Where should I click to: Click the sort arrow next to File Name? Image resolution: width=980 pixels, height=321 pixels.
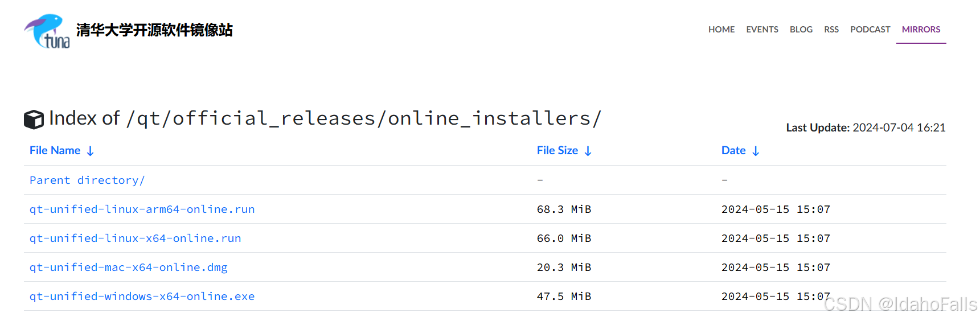click(x=90, y=151)
